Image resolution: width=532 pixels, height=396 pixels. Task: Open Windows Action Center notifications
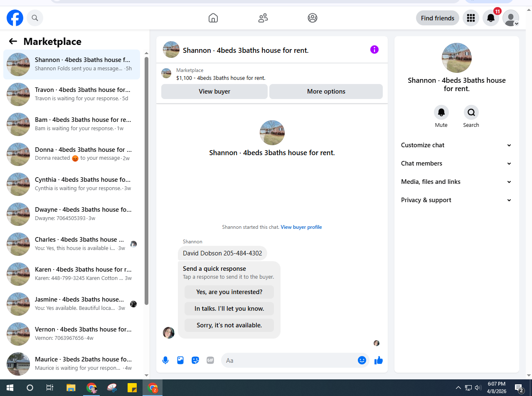pyautogui.click(x=519, y=388)
